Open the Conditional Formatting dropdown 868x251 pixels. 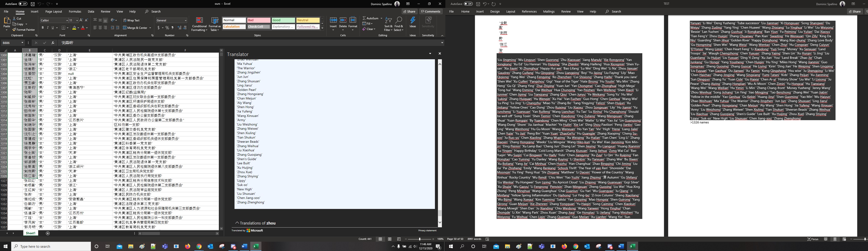point(199,24)
